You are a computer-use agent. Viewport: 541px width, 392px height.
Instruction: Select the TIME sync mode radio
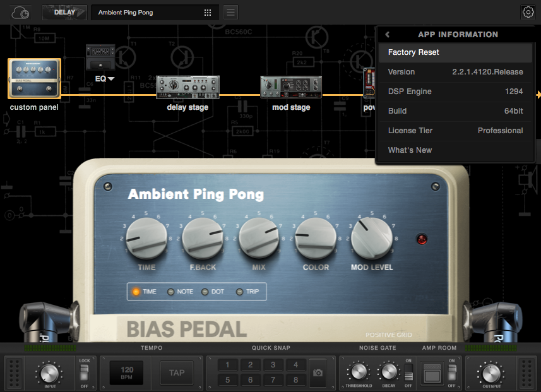pyautogui.click(x=136, y=292)
